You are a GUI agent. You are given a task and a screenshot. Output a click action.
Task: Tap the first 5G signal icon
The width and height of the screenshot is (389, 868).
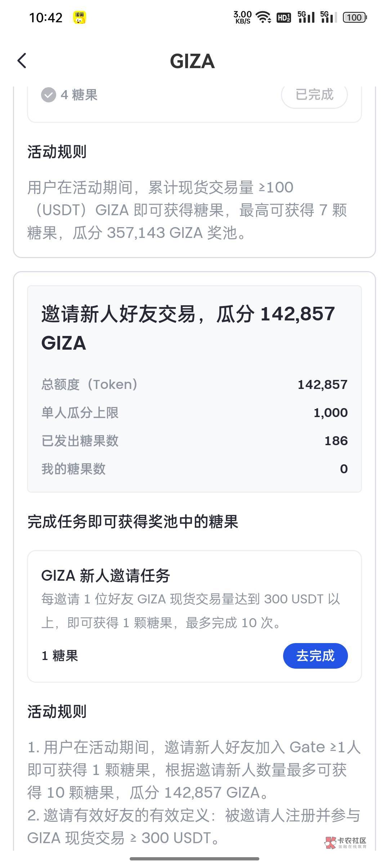coord(306,17)
